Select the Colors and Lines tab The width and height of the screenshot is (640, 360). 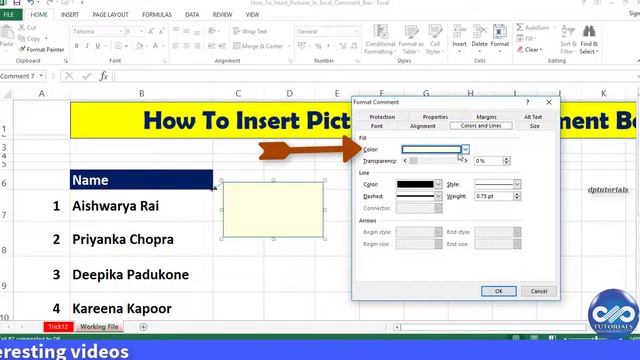[x=481, y=126]
